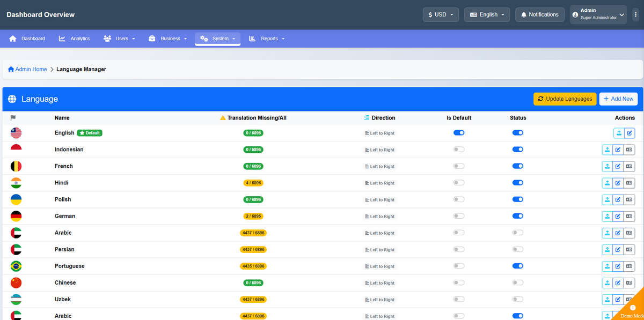Click the translate icon for Portuguese row
Screen dimensions: 644x320
[x=629, y=266]
